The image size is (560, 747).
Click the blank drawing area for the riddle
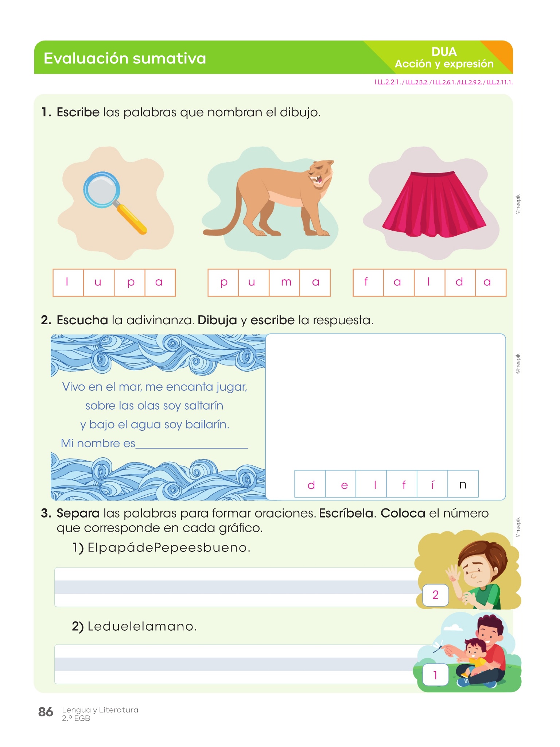click(x=386, y=401)
